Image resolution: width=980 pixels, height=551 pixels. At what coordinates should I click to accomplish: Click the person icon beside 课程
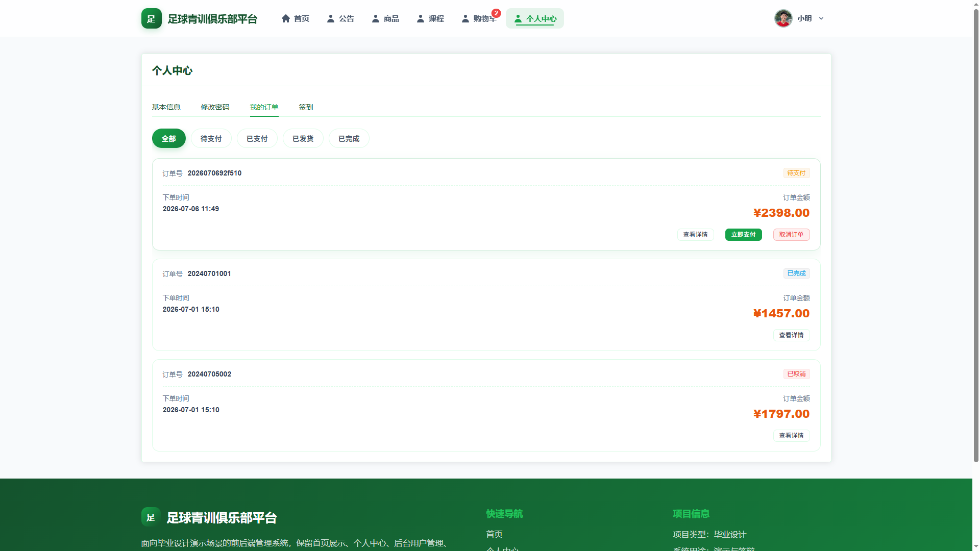421,18
